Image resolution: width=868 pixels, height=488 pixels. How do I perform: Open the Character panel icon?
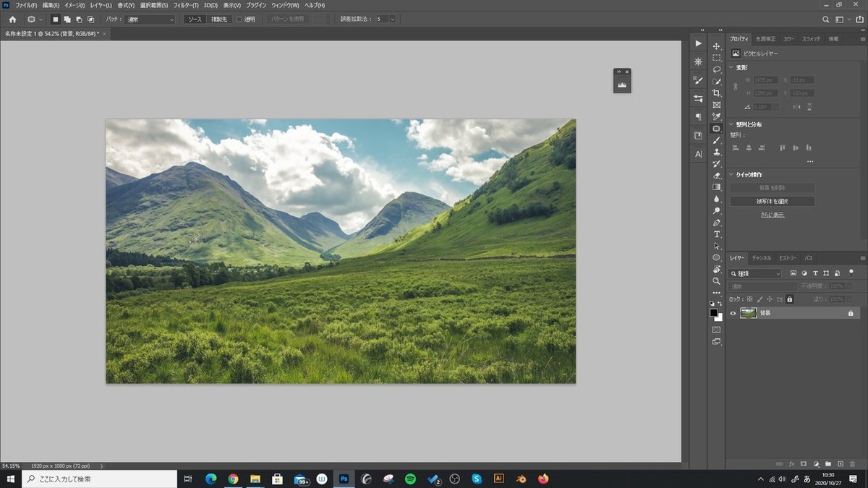click(x=698, y=154)
